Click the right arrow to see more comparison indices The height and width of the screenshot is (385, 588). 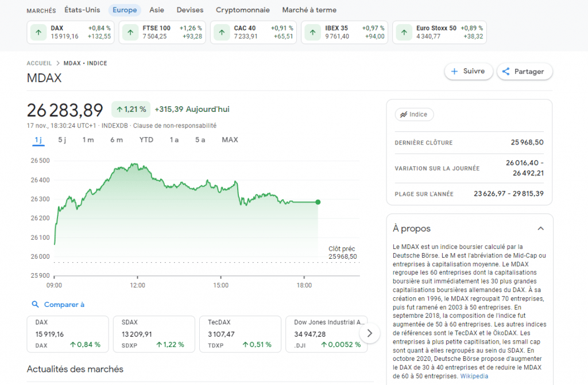370,333
